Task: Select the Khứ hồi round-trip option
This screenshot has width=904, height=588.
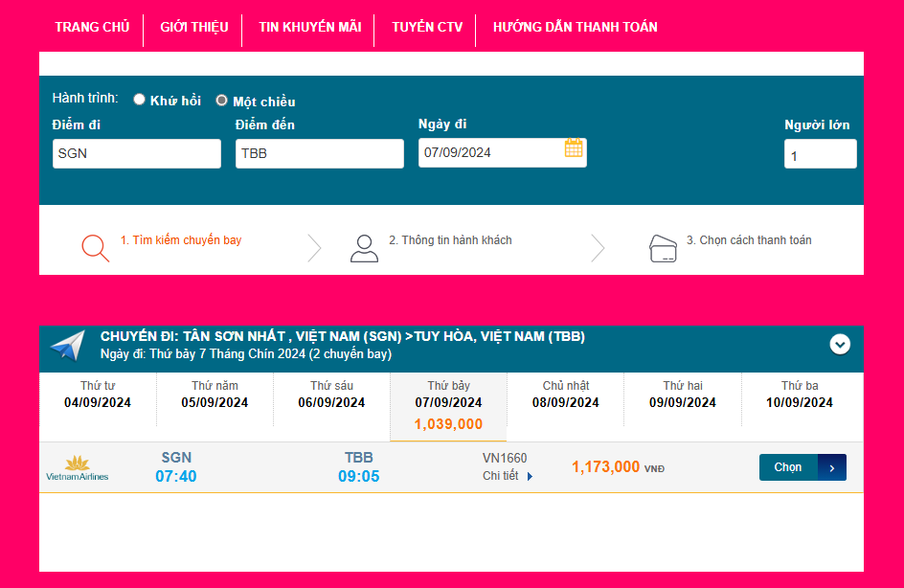Action: pos(140,100)
